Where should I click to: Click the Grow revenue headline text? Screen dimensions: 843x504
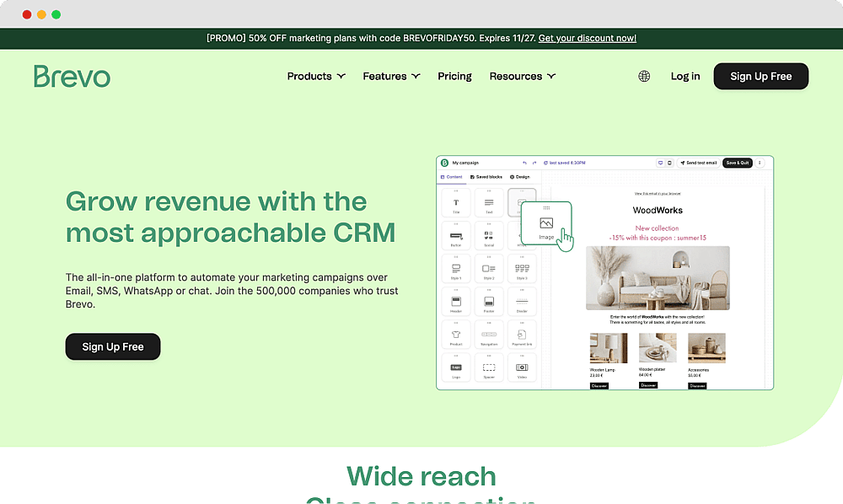[x=231, y=217]
